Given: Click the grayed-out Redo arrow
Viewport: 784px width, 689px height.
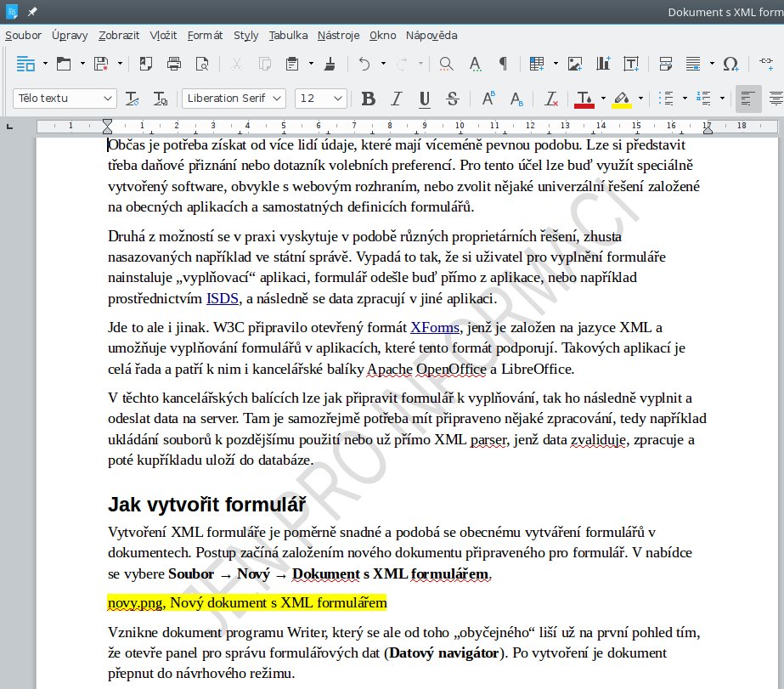Looking at the screenshot, I should tap(402, 64).
